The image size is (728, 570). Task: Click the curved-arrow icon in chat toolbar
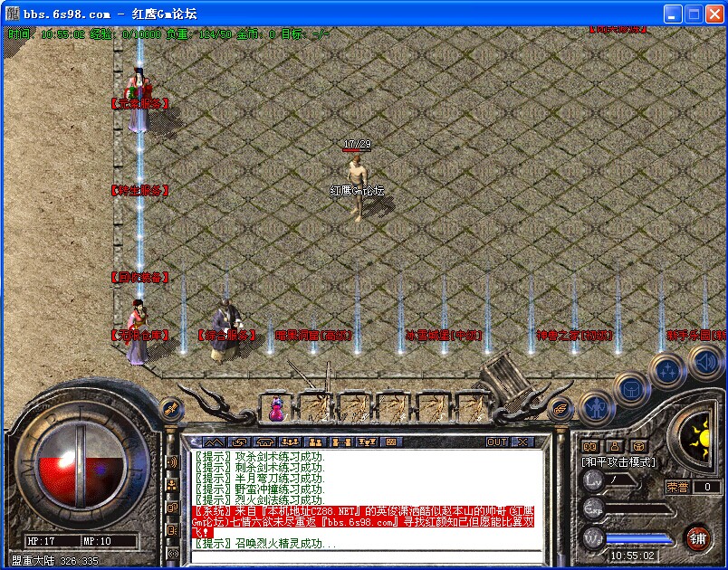(x=240, y=442)
